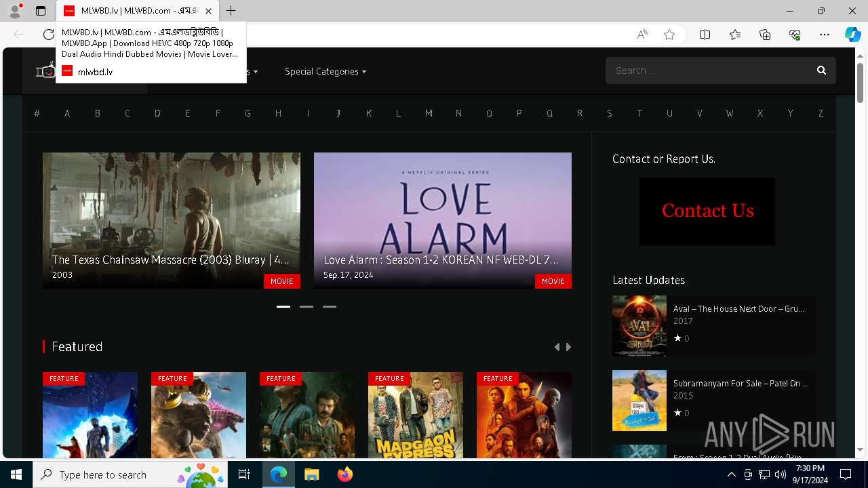The width and height of the screenshot is (868, 488).
Task: Filter titles by letter D
Action: (x=157, y=113)
